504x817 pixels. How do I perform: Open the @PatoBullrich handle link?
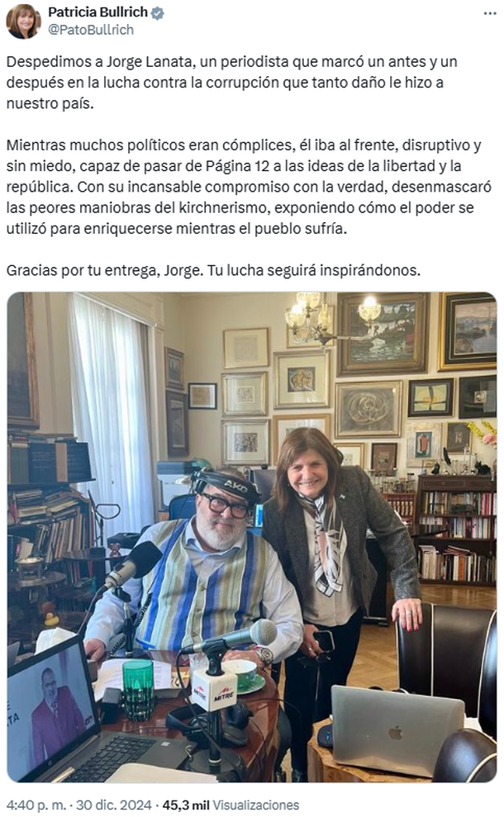tap(91, 30)
